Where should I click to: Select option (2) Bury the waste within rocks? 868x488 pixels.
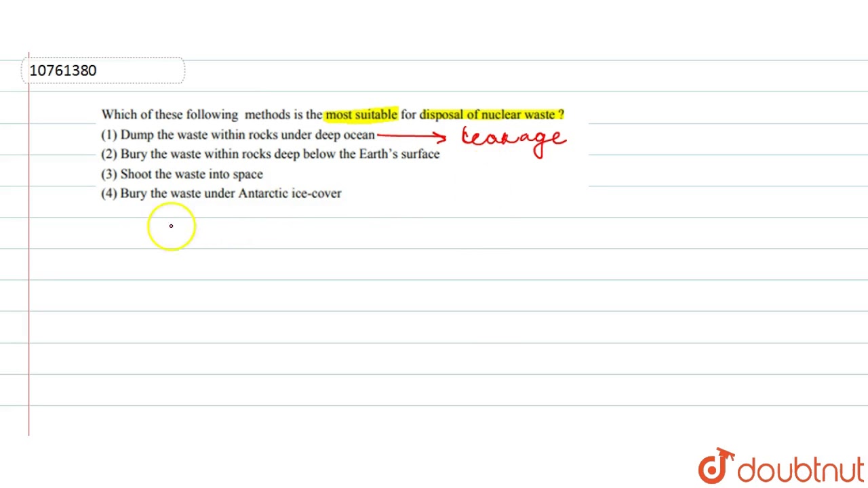click(x=271, y=154)
